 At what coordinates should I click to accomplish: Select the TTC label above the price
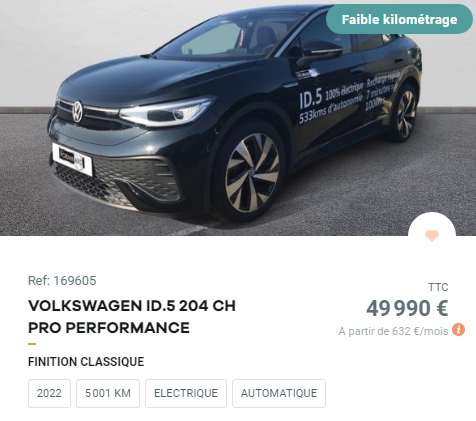click(438, 287)
